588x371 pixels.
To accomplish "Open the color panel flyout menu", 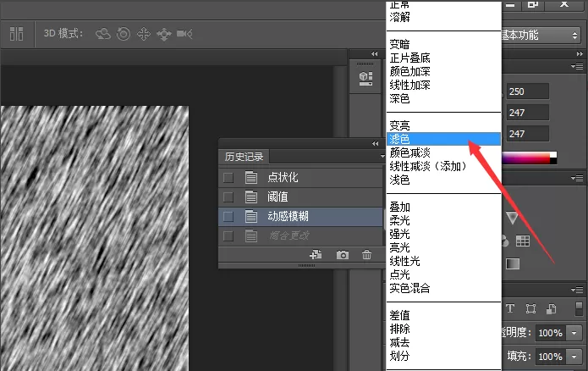I will [578, 66].
